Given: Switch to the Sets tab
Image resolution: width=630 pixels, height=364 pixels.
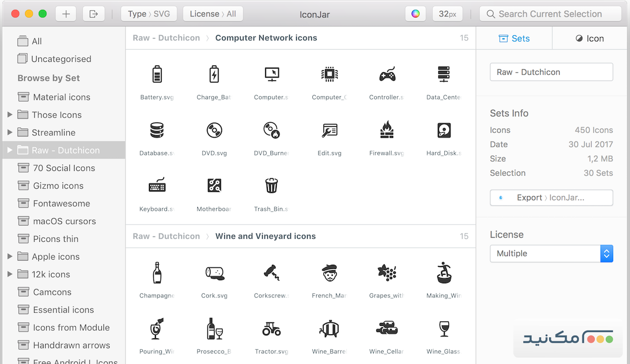Looking at the screenshot, I should click(x=514, y=38).
